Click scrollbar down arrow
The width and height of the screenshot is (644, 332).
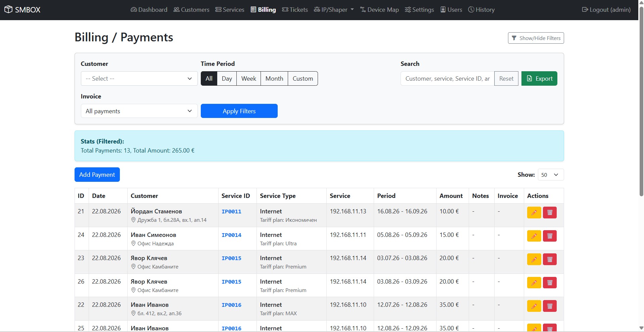point(641,328)
